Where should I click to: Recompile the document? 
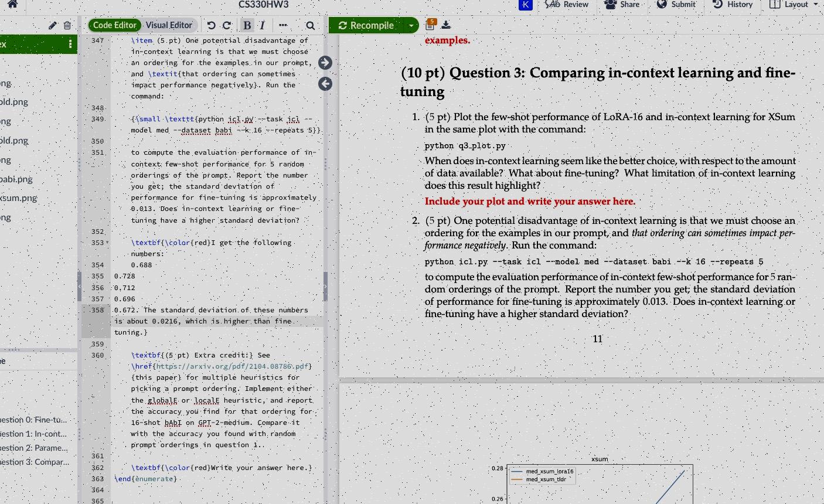(x=366, y=25)
